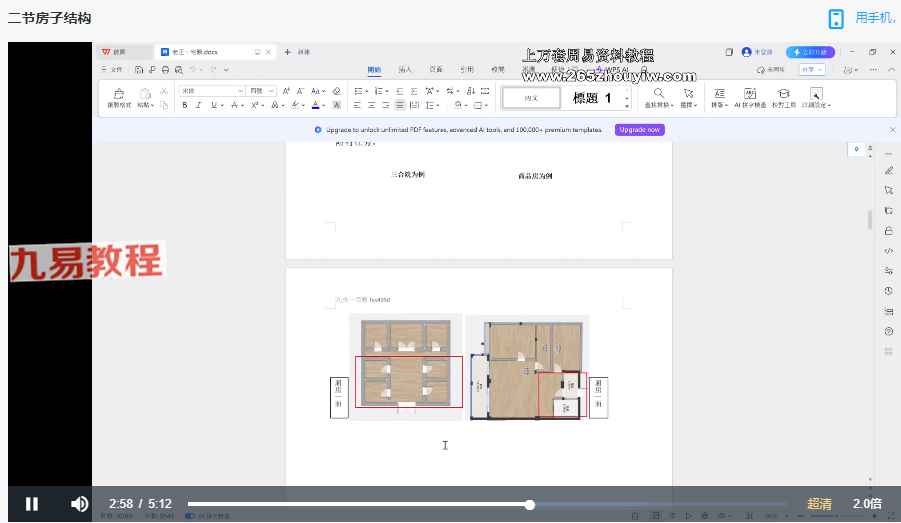The image size is (901, 523).
Task: Open the font name dropdown
Action: (x=240, y=91)
